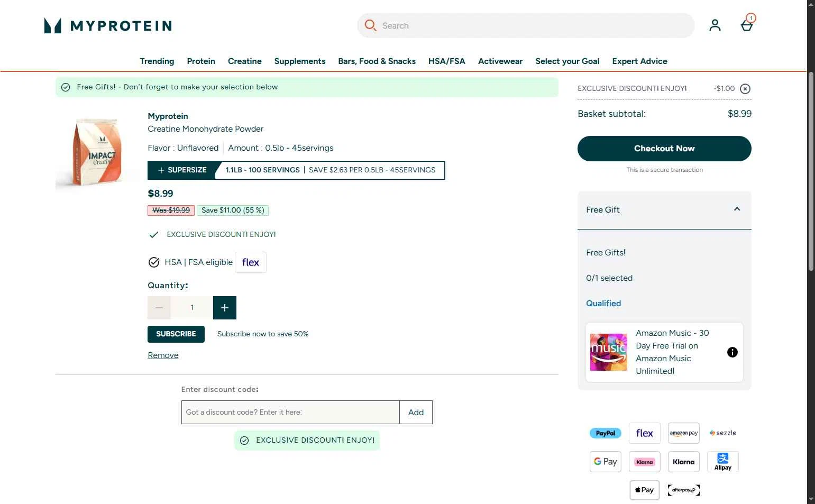Open the basket icon
The height and width of the screenshot is (504, 815).
(x=747, y=25)
